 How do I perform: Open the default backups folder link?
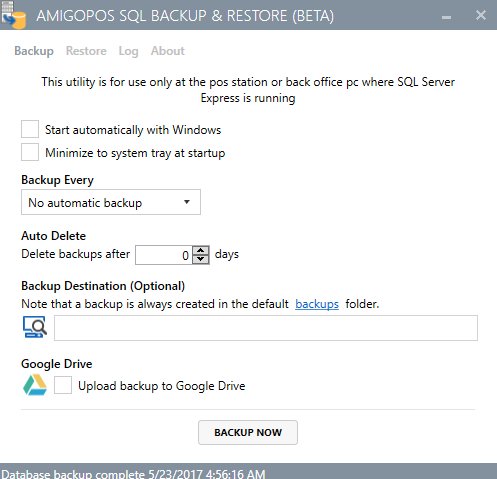point(317,304)
